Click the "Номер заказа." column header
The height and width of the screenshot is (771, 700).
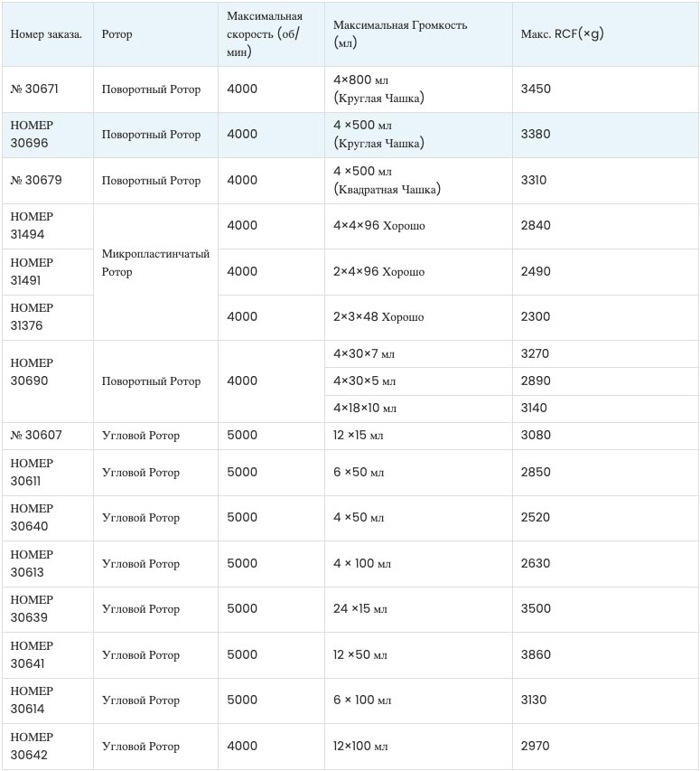(46, 34)
